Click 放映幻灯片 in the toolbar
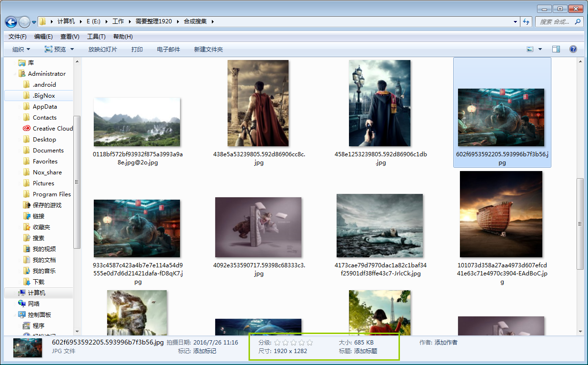Screen dimensions: 588x365 coord(102,49)
